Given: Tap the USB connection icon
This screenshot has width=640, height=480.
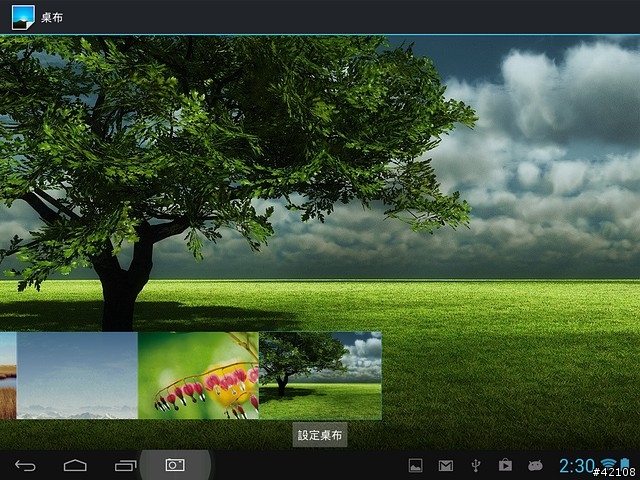Looking at the screenshot, I should (476, 465).
